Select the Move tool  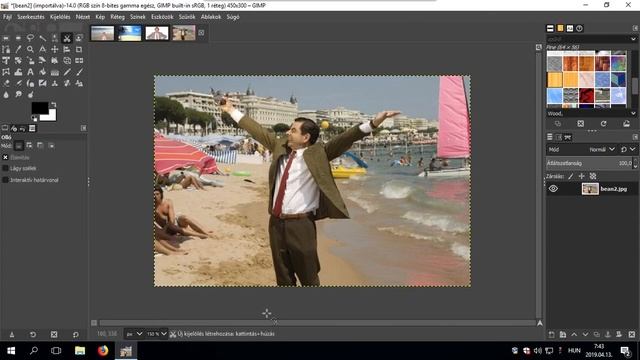(55, 49)
